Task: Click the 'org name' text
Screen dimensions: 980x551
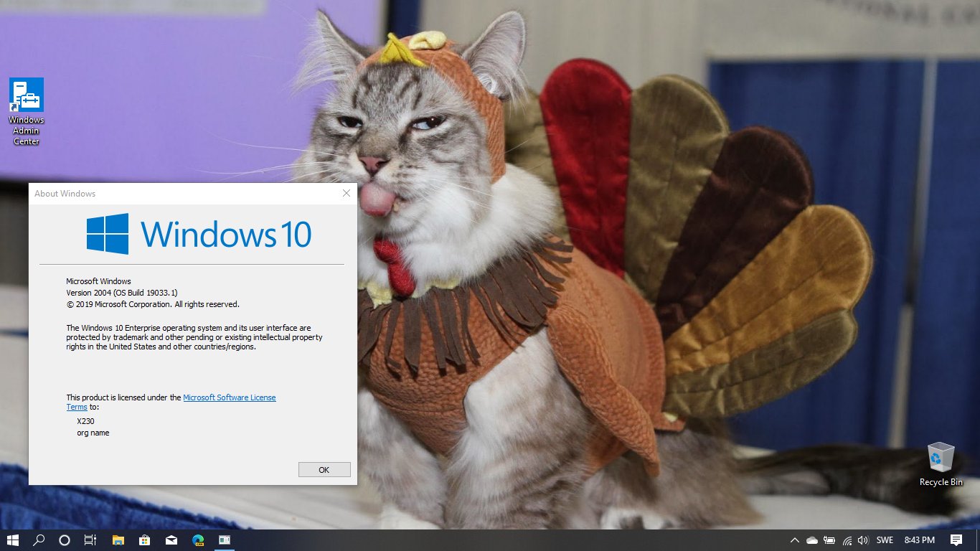Action: click(93, 433)
